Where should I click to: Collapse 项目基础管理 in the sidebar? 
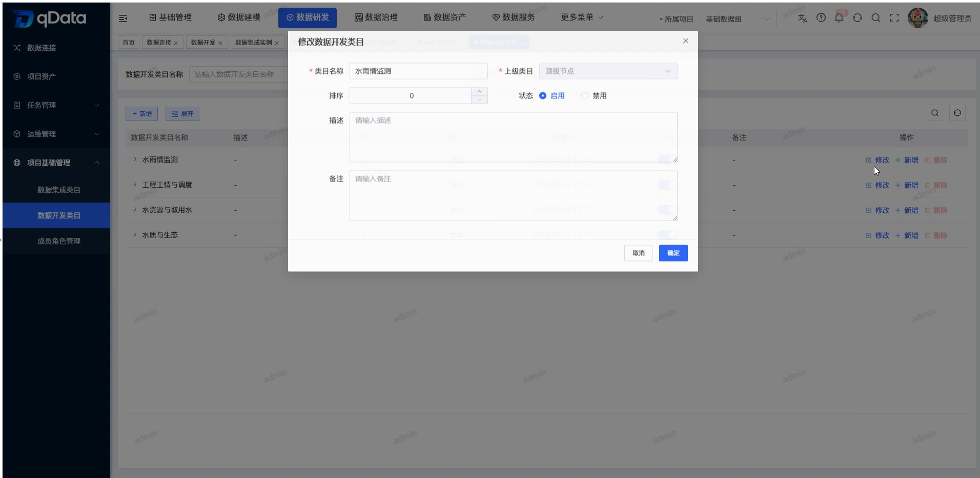[56, 163]
